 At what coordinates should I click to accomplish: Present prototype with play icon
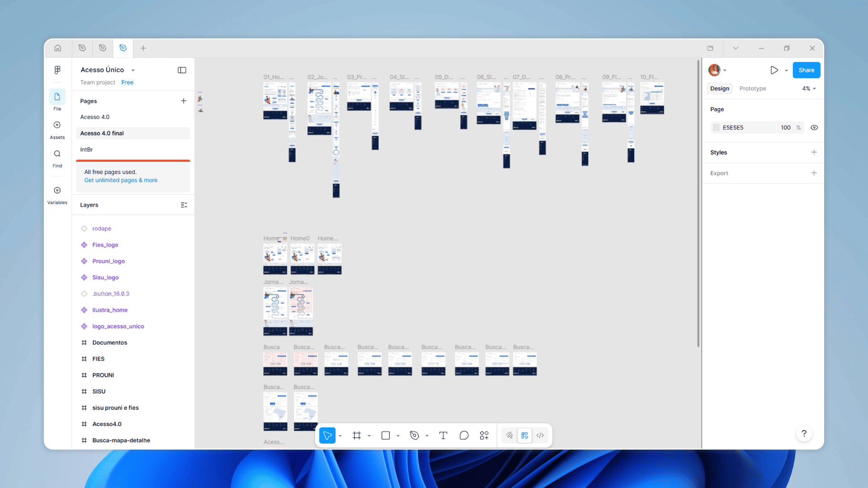point(774,70)
